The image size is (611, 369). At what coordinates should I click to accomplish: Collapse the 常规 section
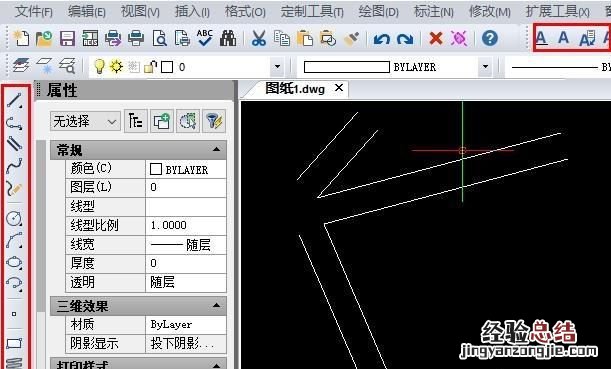coord(216,150)
